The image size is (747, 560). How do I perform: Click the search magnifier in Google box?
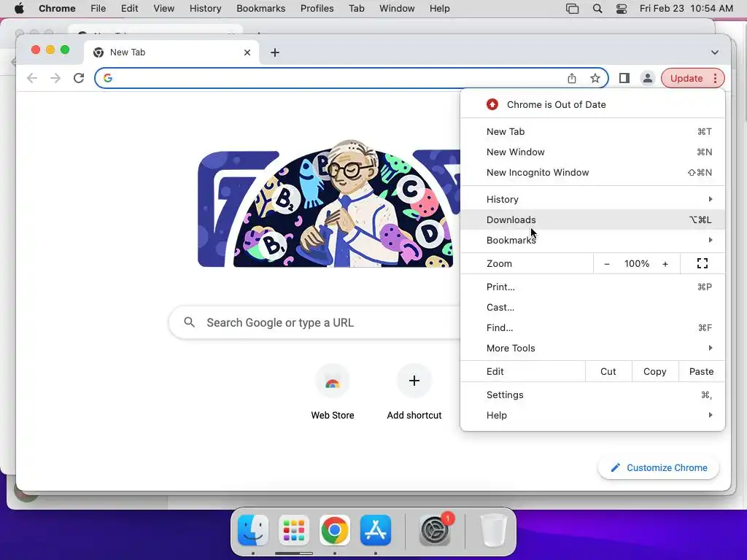[x=189, y=322]
